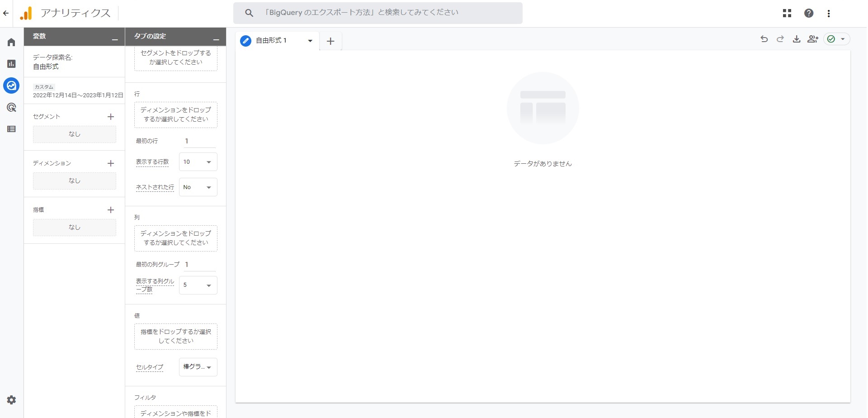Screen dimensions: 868x418
Task: Click the segment drop zone in tab settings
Action: tap(176, 58)
